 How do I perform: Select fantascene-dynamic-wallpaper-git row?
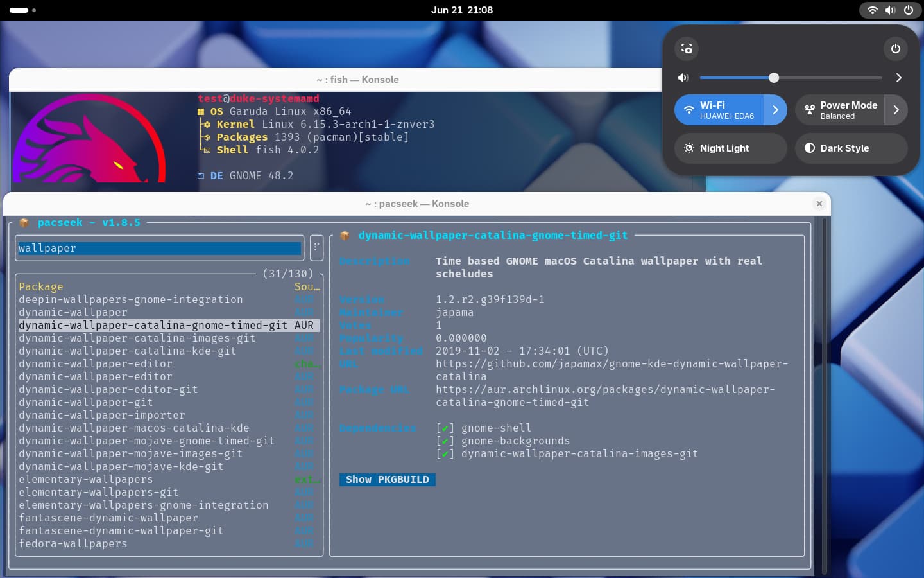(169, 531)
